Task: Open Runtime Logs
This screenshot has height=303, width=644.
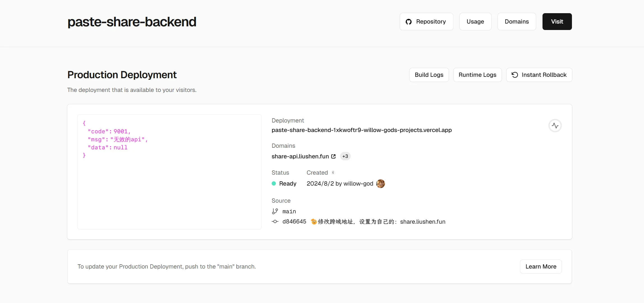Action: pyautogui.click(x=477, y=75)
